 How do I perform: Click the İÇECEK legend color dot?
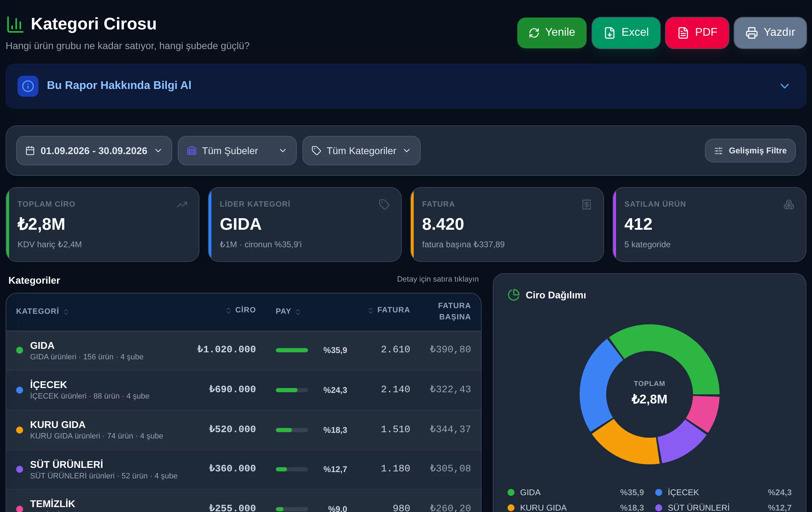point(659,492)
